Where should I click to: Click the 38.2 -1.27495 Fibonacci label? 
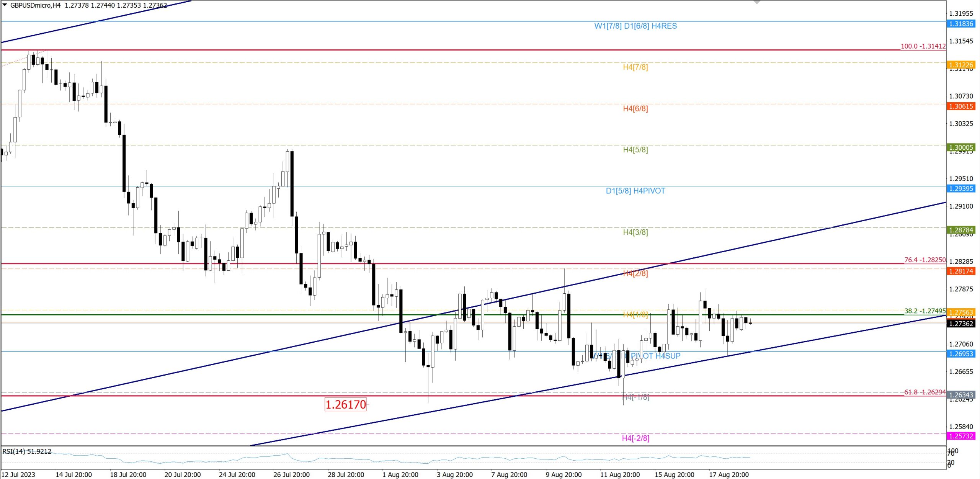pos(924,311)
